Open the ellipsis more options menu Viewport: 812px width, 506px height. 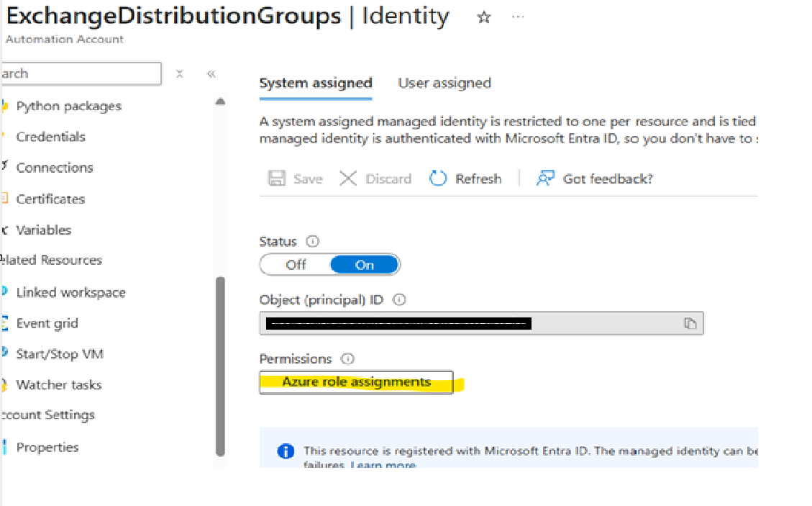(x=517, y=17)
